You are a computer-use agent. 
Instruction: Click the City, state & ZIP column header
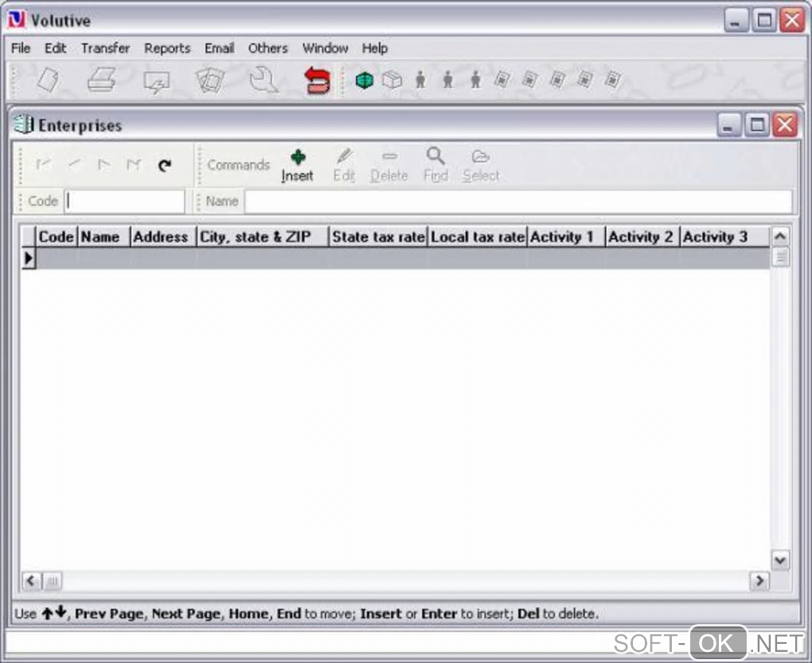point(263,236)
